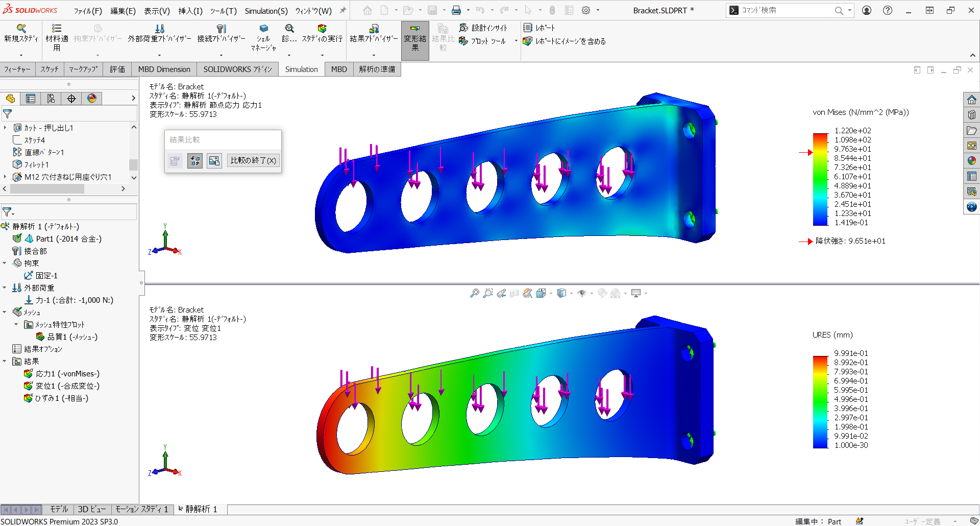The image size is (980, 526).
Task: Open the help question mark icon
Action: (x=888, y=10)
